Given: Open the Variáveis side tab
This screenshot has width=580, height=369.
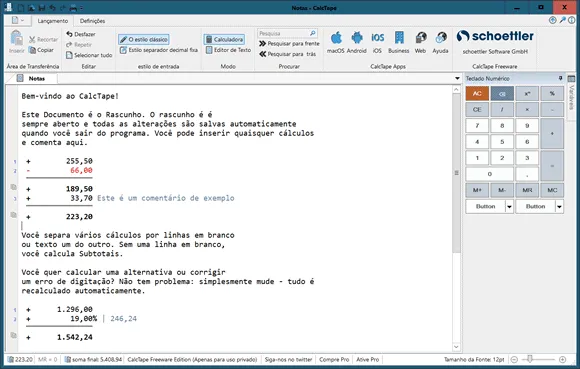Looking at the screenshot, I should (x=571, y=97).
